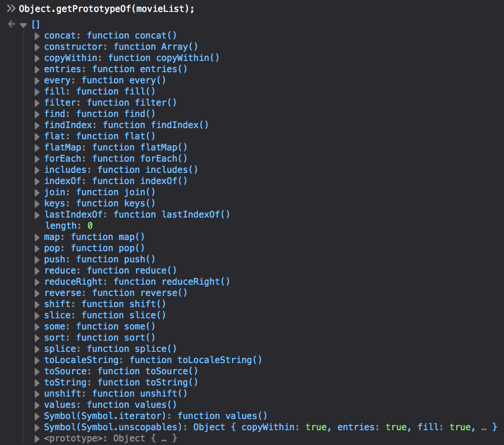Expand the toLocaleString function entry
Image resolution: width=504 pixels, height=445 pixels.
click(x=37, y=360)
